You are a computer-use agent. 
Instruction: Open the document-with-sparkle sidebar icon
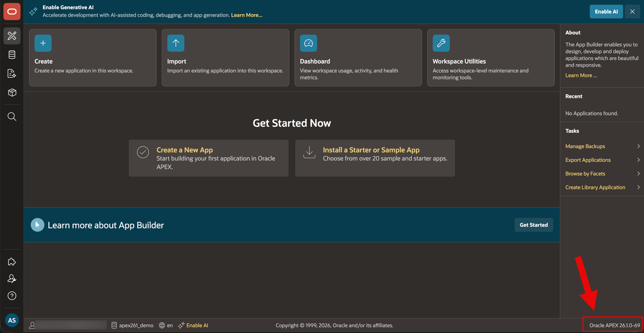tap(12, 74)
